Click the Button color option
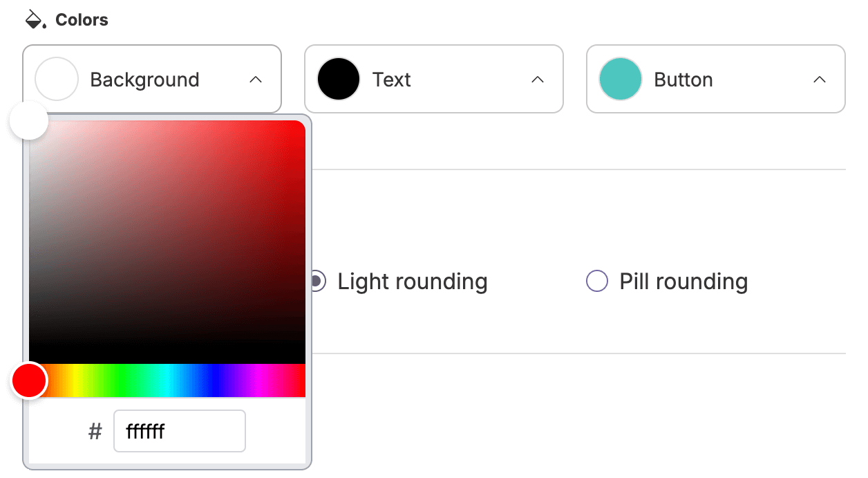Image resolution: width=868 pixels, height=478 pixels. (682, 80)
